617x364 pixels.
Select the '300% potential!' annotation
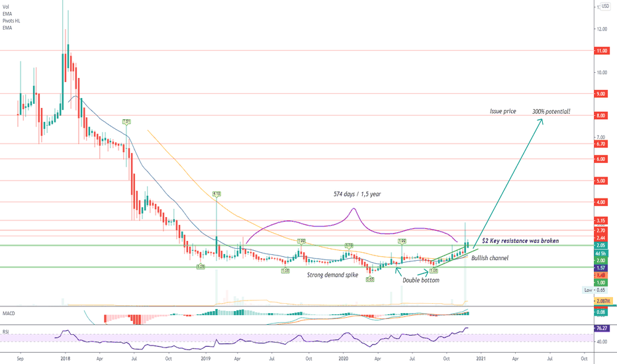point(551,112)
